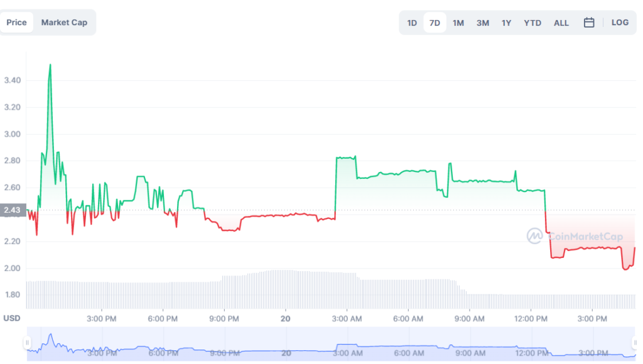Toggle logarithmic scale with LOG
Viewport: 643px width, 364px height.
pyautogui.click(x=620, y=22)
